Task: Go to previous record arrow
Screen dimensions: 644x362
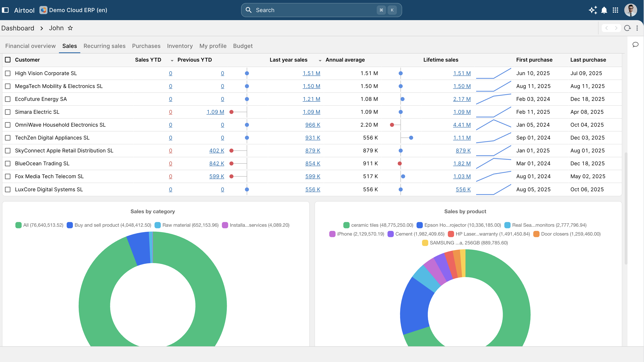Action: pos(607,28)
